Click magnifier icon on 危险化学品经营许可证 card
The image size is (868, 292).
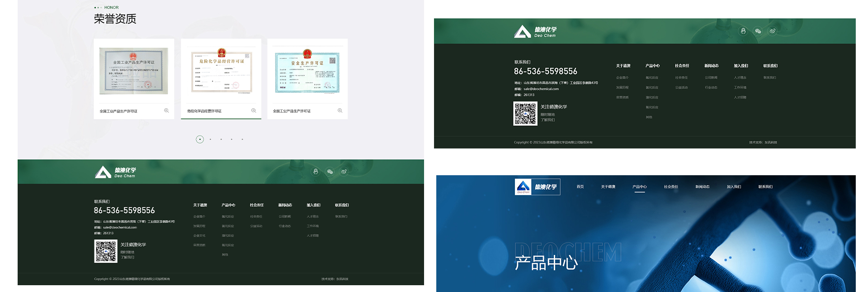coord(253,110)
